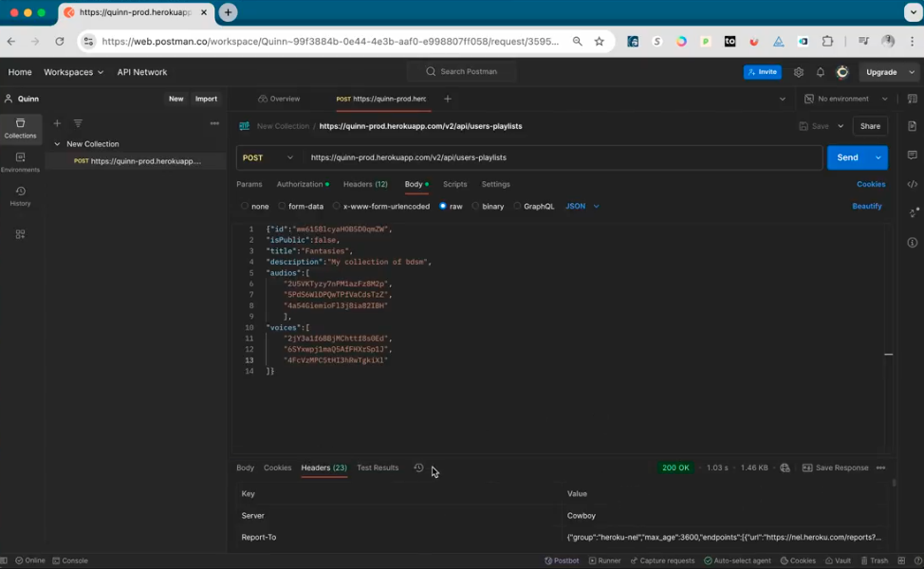Open a new browser tab
Image resolution: width=924 pixels, height=569 pixels.
[228, 12]
